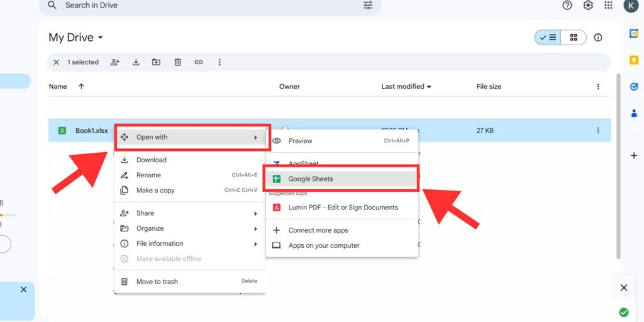Open the Google apps grid

[x=608, y=5]
